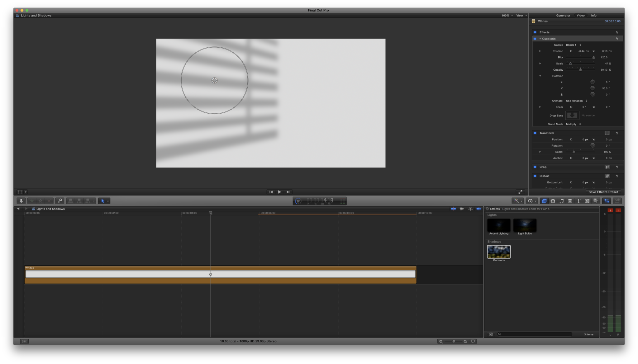The image size is (638, 364).
Task: Click Save Effects Preset button
Action: (603, 192)
